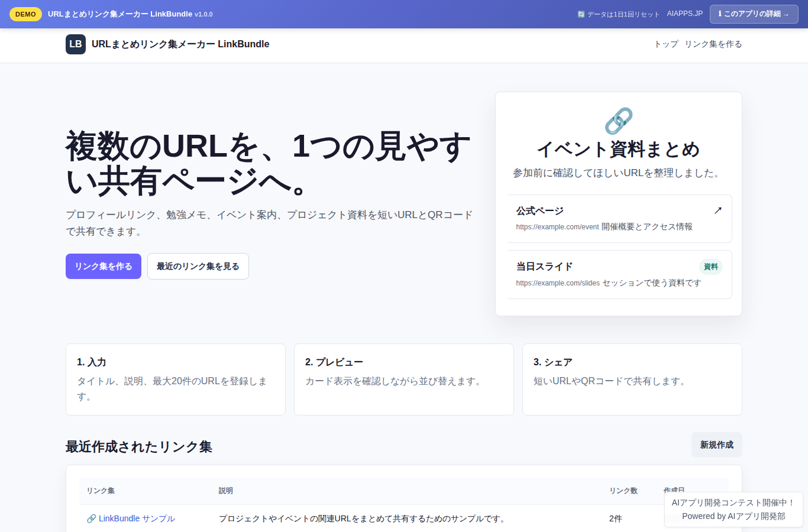
Task: Click https://example.com/event URL text
Action: coord(557,227)
